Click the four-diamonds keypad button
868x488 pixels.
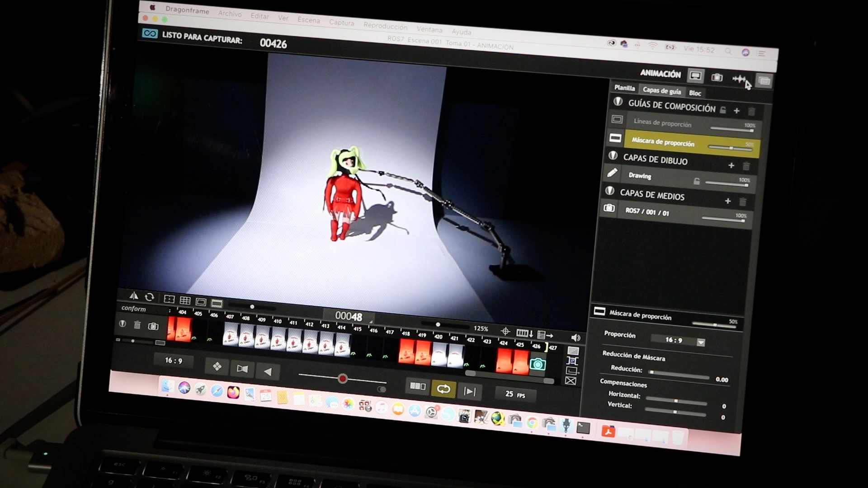pos(217,367)
